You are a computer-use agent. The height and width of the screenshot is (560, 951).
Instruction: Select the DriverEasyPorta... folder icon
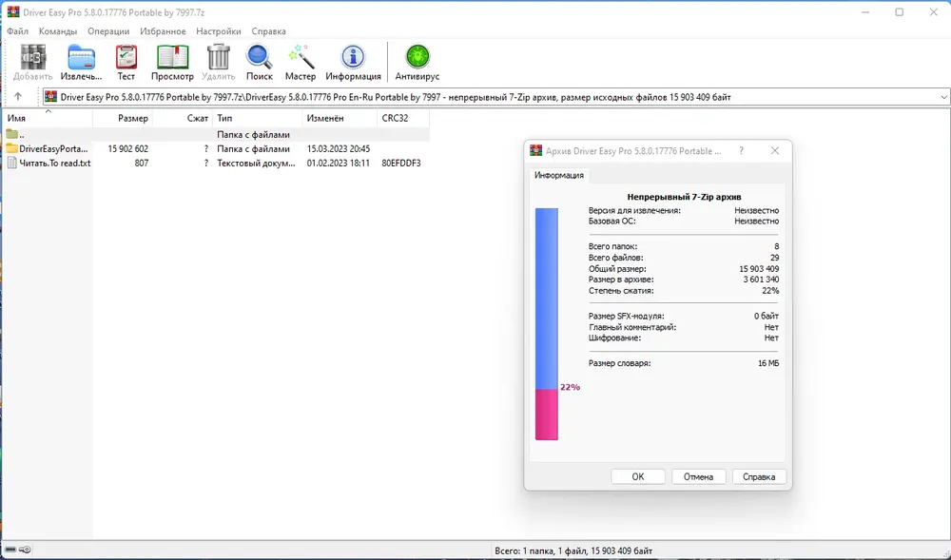(12, 148)
